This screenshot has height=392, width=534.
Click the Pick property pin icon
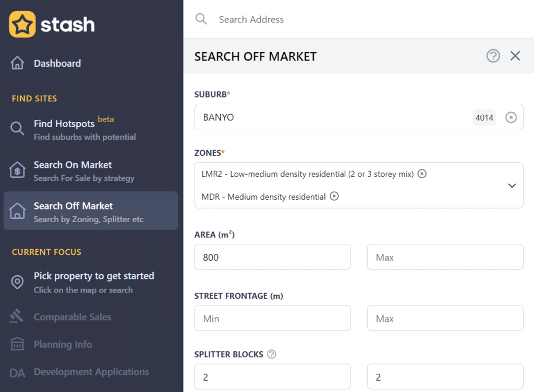coord(17,282)
